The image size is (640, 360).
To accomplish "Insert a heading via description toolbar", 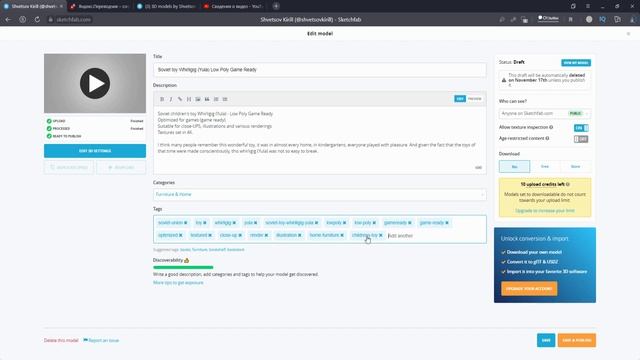I will click(x=189, y=99).
